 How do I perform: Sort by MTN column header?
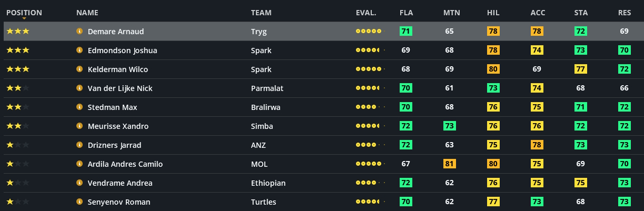coord(451,13)
